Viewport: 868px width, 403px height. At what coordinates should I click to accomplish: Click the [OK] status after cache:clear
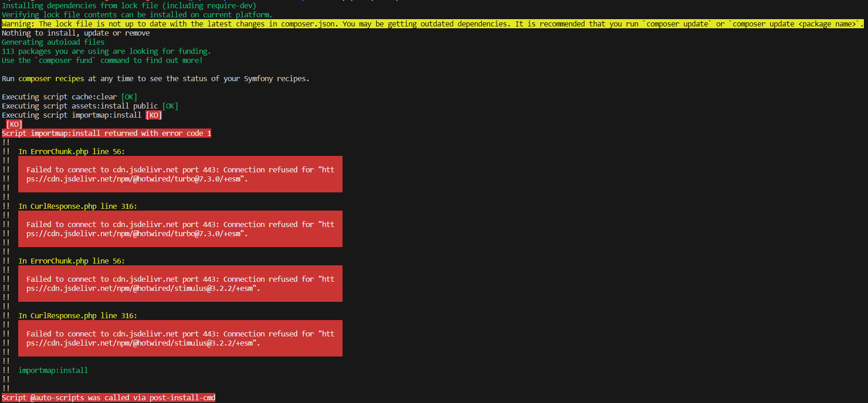point(129,97)
